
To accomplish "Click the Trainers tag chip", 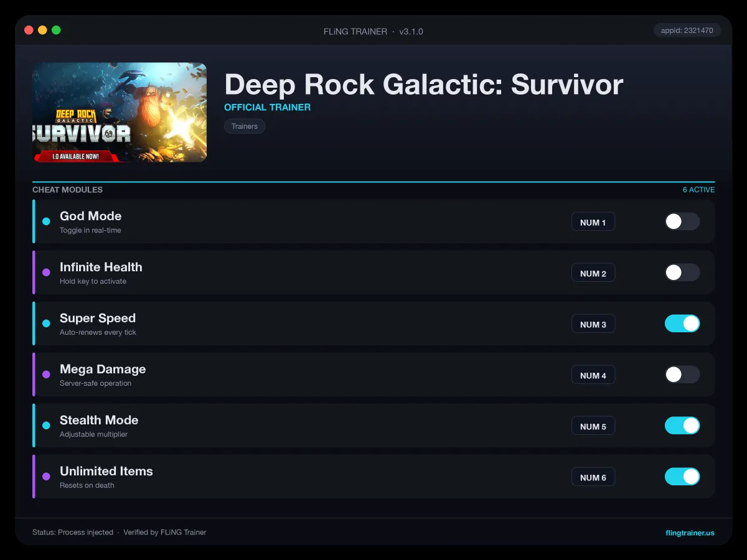I will (x=245, y=126).
